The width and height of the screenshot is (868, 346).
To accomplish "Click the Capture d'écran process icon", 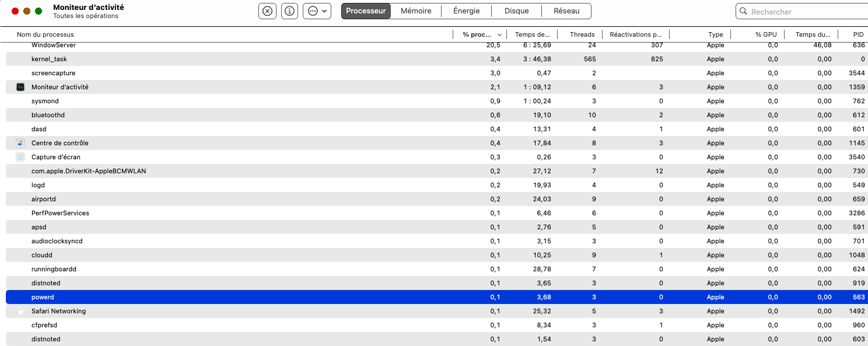I will coord(20,157).
